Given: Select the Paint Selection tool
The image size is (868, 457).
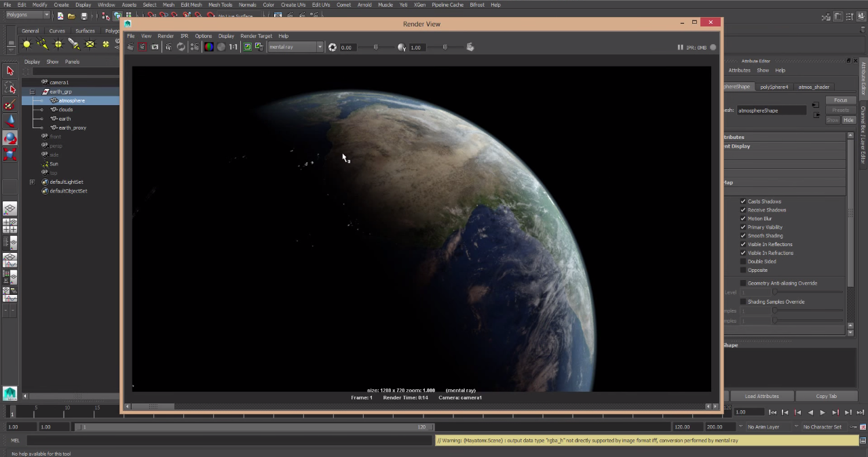Looking at the screenshot, I should 10,104.
